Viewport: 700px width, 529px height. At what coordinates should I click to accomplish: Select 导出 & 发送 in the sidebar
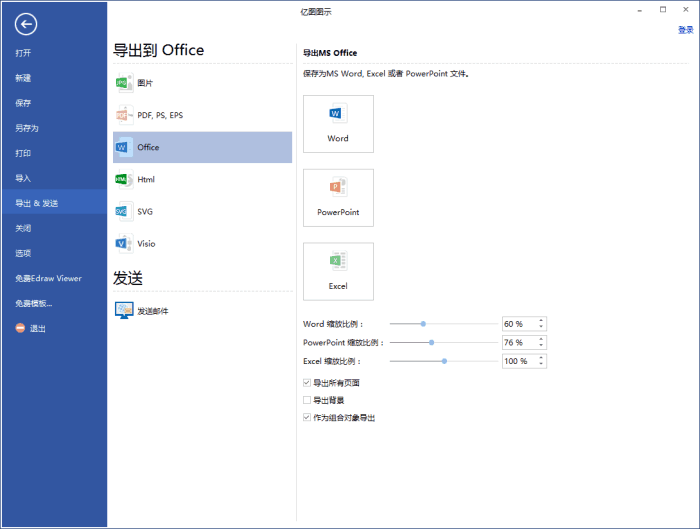point(54,203)
